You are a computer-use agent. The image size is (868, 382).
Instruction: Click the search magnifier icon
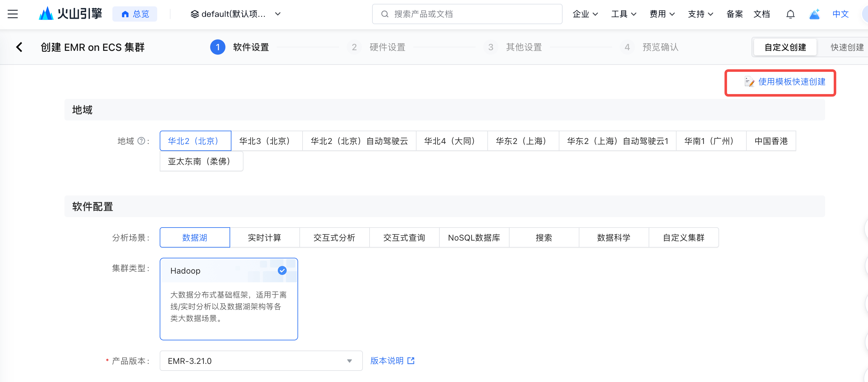point(384,14)
